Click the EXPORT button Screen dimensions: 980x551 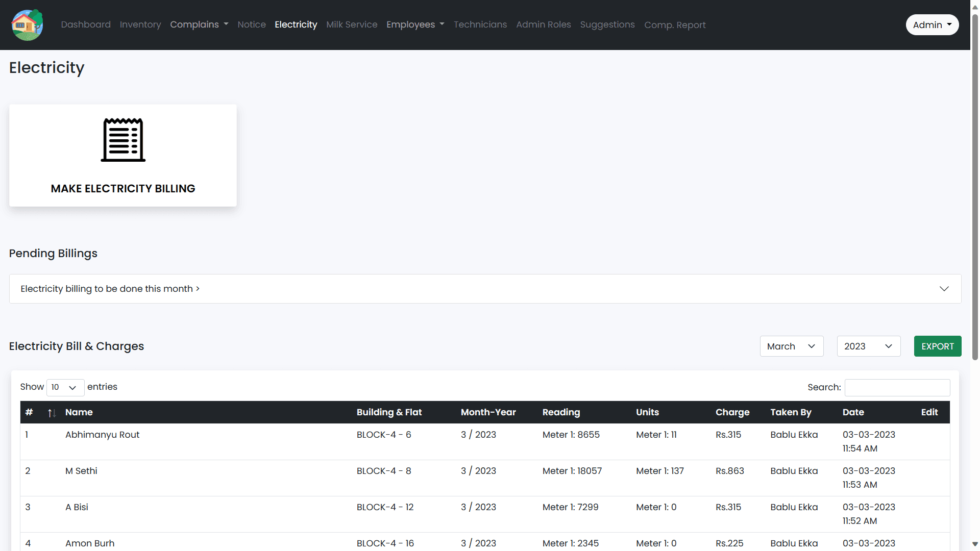938,346
